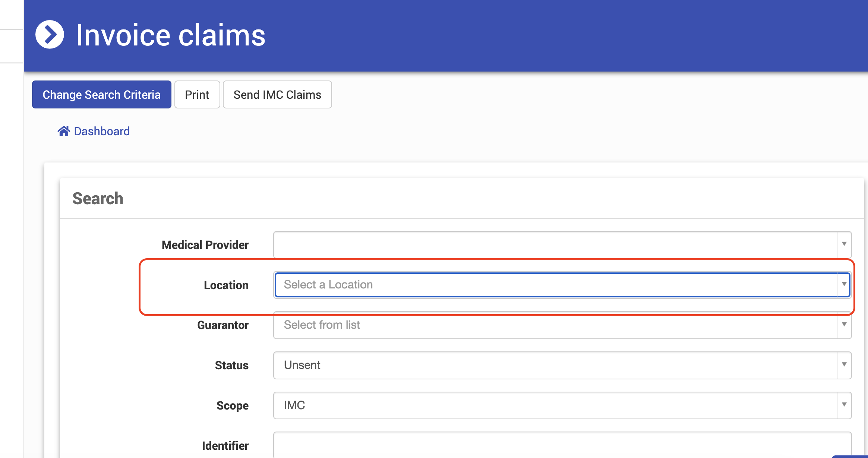
Task: Click into the Medical Provider field
Action: coord(555,244)
